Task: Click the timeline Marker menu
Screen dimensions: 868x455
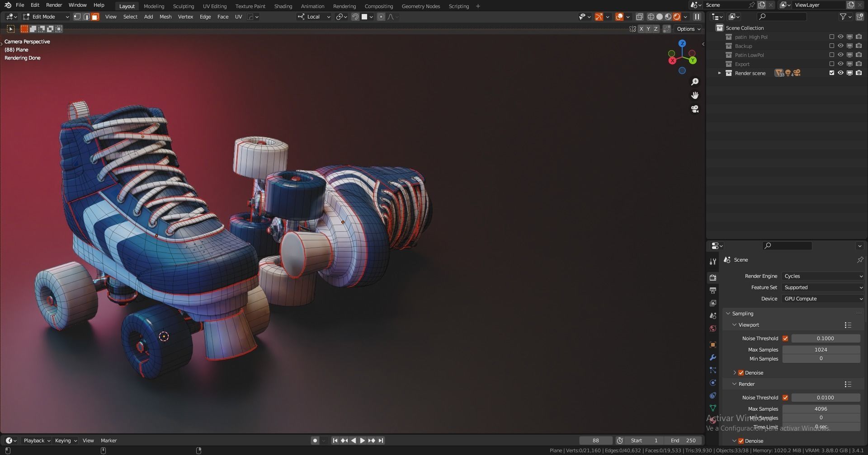Action: (108, 441)
